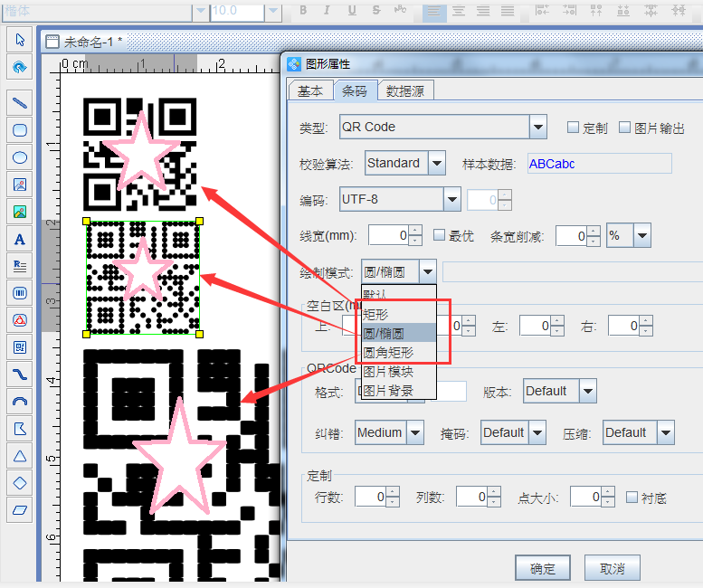Toggle strikethrough text formatting
Screen dimensions: 703x588
tap(376, 10)
